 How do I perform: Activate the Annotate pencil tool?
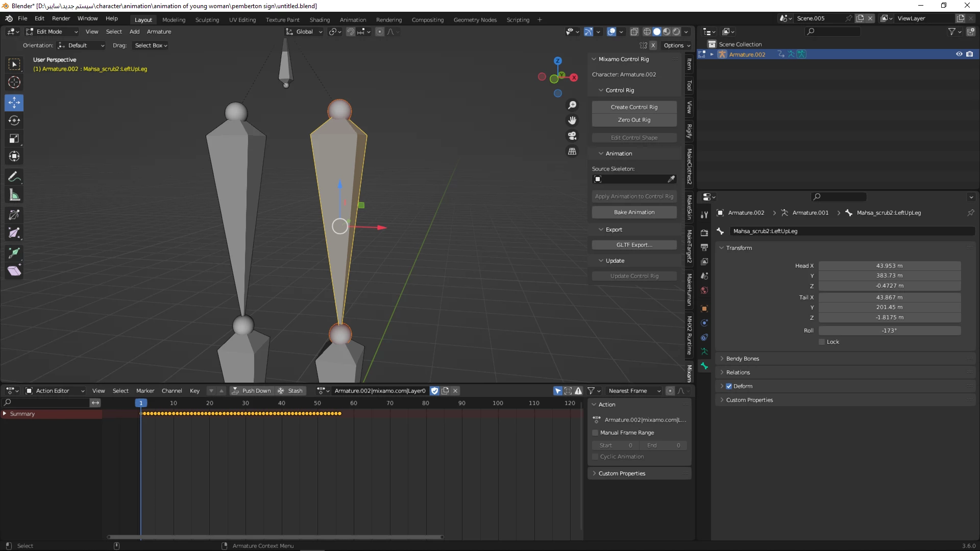tap(14, 177)
